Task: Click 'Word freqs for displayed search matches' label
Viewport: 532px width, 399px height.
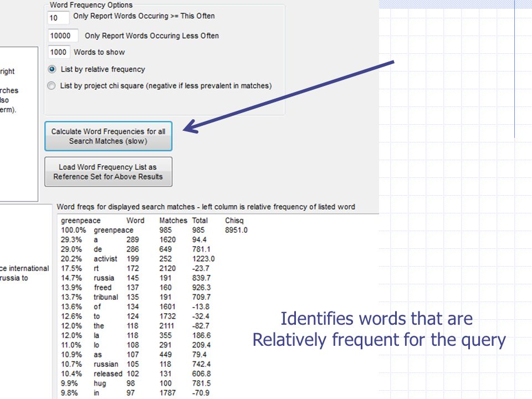Action: [206, 207]
